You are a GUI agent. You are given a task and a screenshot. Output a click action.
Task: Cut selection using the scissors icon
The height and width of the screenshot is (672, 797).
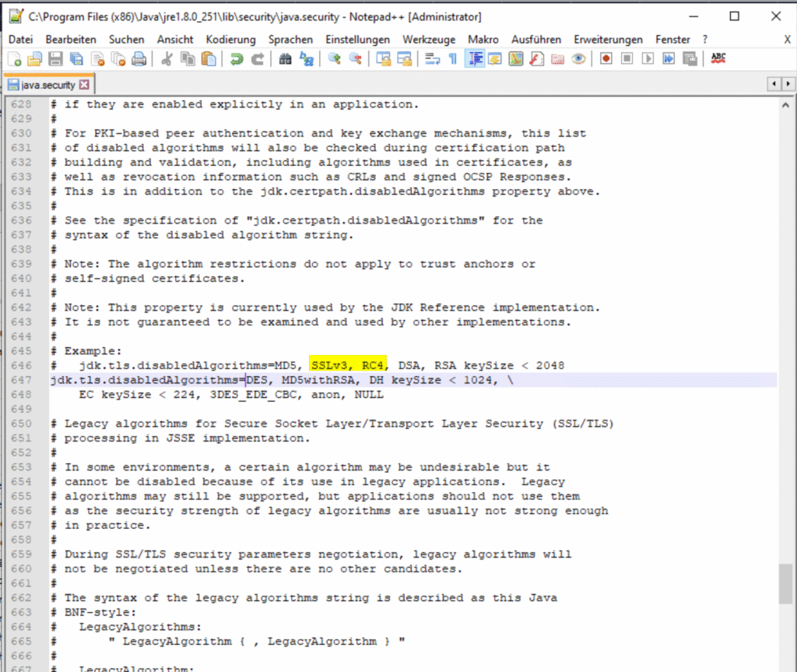167,58
